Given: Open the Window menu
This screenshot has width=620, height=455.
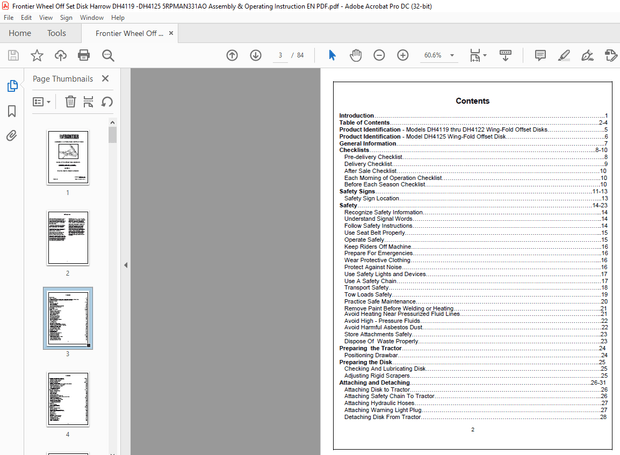Looking at the screenshot, I should pyautogui.click(x=91, y=17).
